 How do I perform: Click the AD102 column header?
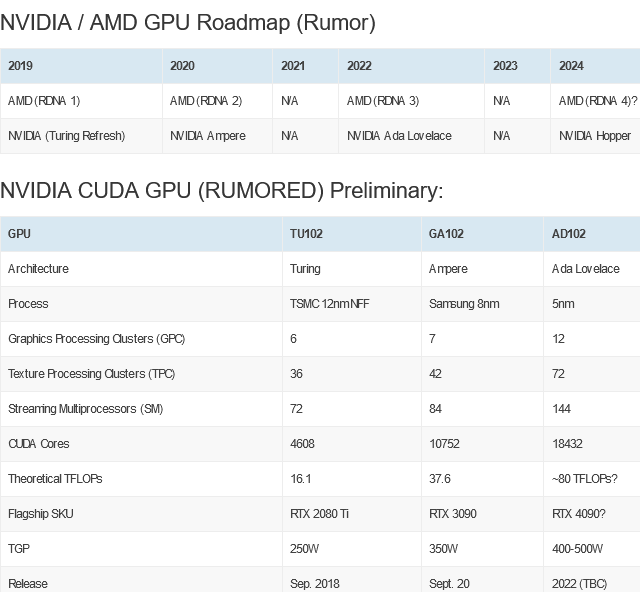569,234
